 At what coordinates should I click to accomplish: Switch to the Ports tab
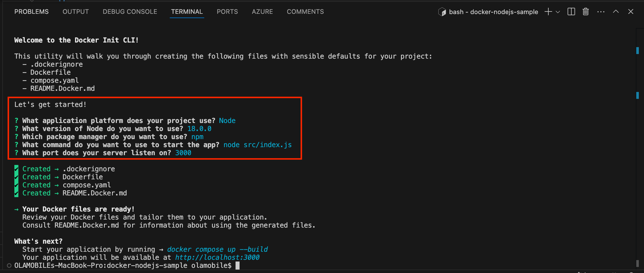[x=227, y=12]
